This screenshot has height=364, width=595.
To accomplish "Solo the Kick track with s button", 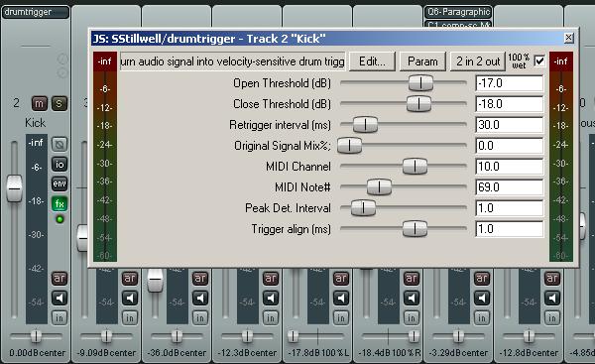I will tap(59, 103).
